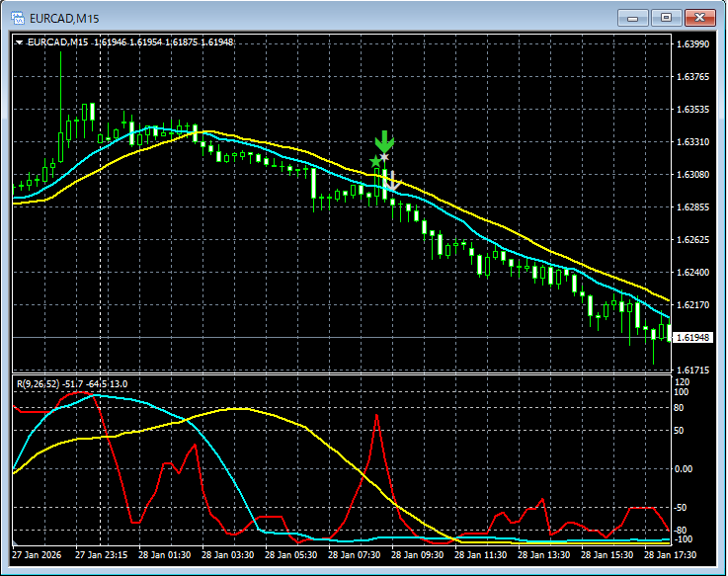Click the green down arrow signal marker

(384, 141)
